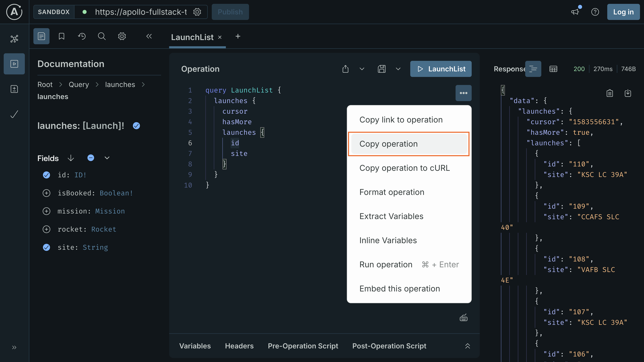Collapse the Fields section chevron
This screenshot has height=362, width=644.
pos(107,158)
